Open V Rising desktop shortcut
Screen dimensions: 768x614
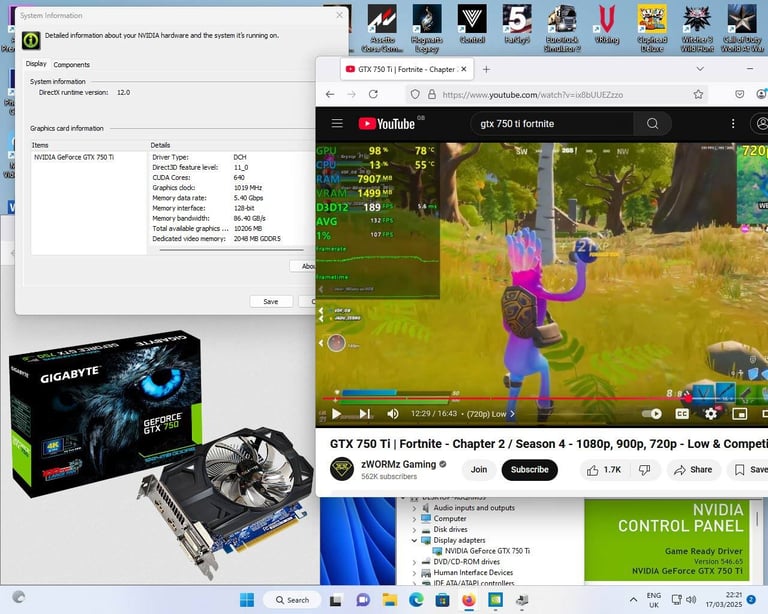pos(607,24)
